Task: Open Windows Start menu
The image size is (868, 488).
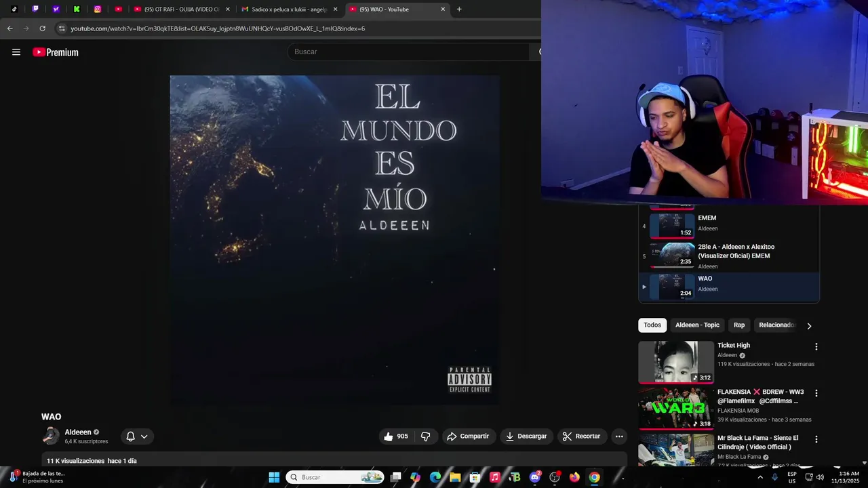Action: point(274,477)
